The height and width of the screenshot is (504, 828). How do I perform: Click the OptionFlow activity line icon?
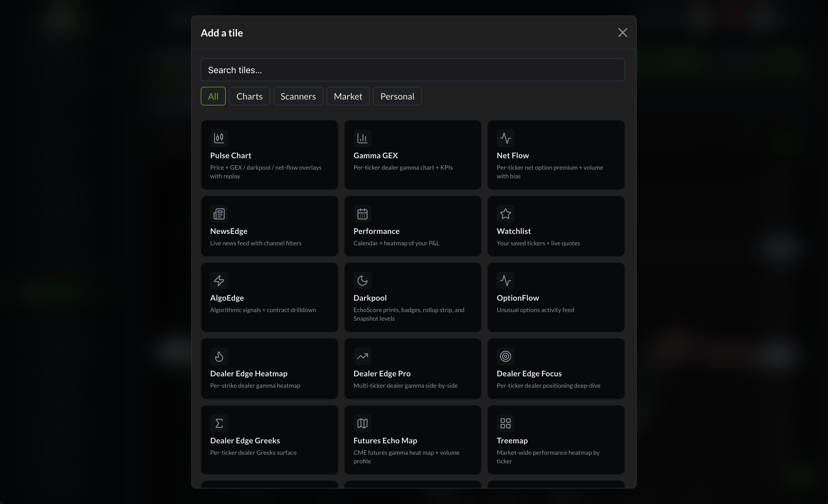click(x=505, y=280)
